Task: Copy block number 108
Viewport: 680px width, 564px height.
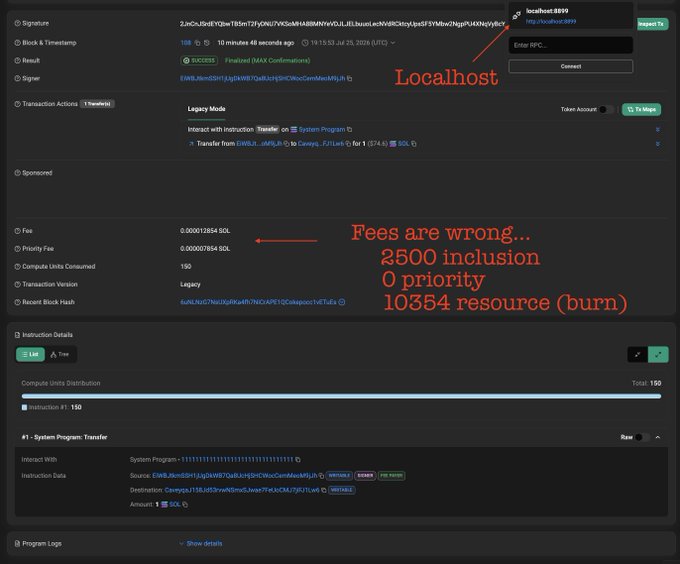Action: click(197, 43)
